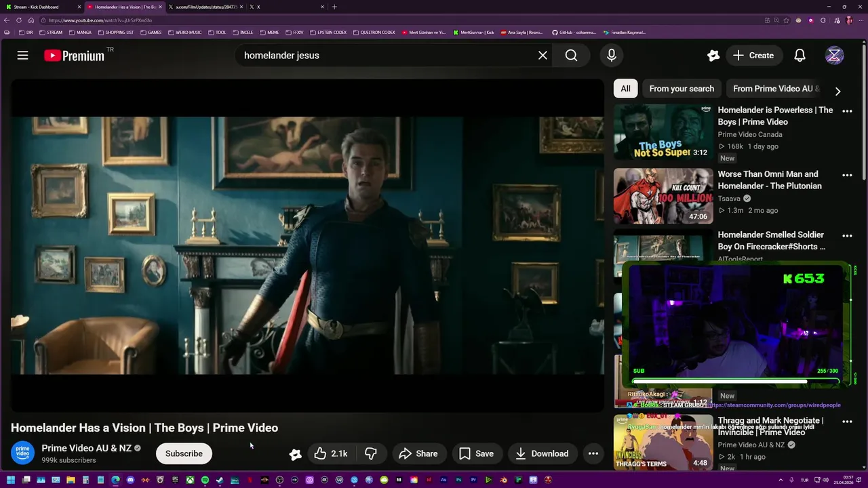The image size is (868, 488).
Task: Go back in browser history
Action: [7, 20]
